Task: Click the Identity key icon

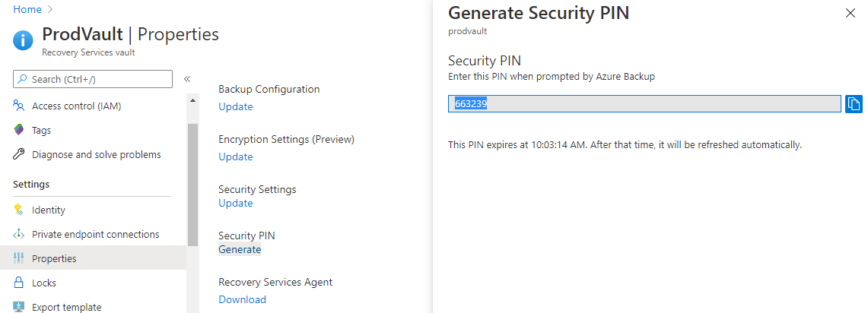Action: pos(19,210)
